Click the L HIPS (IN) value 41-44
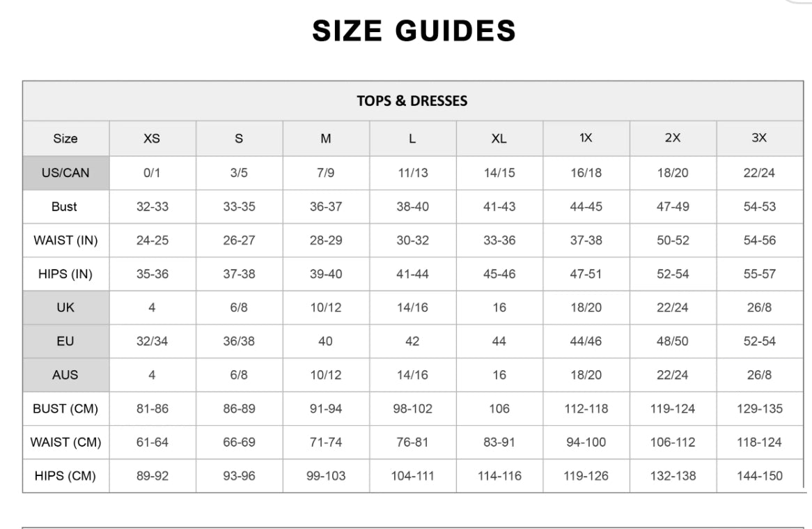 (x=412, y=274)
